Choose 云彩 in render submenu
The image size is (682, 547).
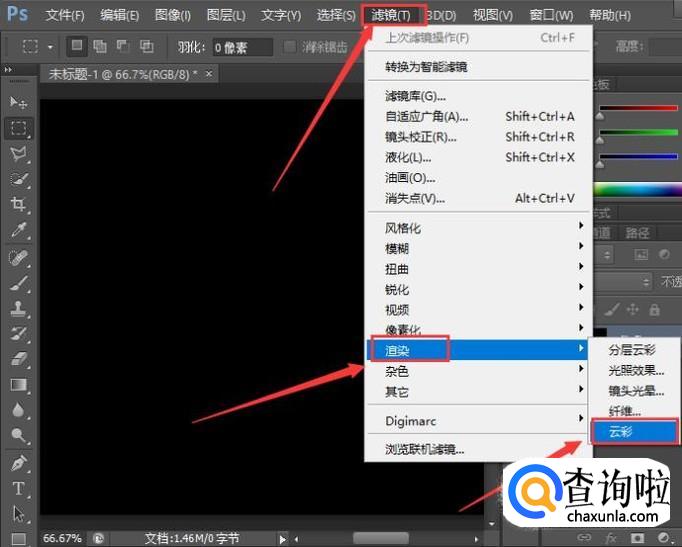tap(634, 432)
